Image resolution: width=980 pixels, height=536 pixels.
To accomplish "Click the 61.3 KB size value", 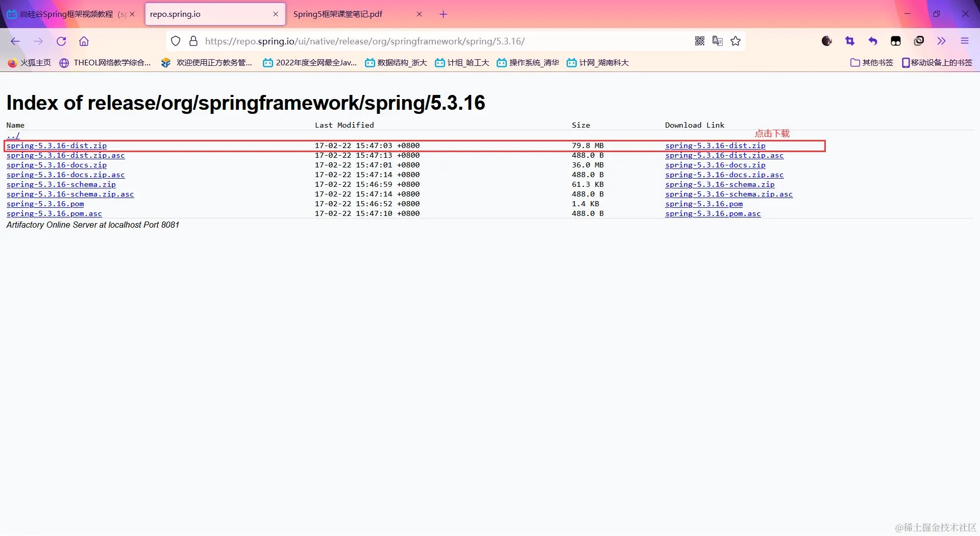I will tap(587, 184).
